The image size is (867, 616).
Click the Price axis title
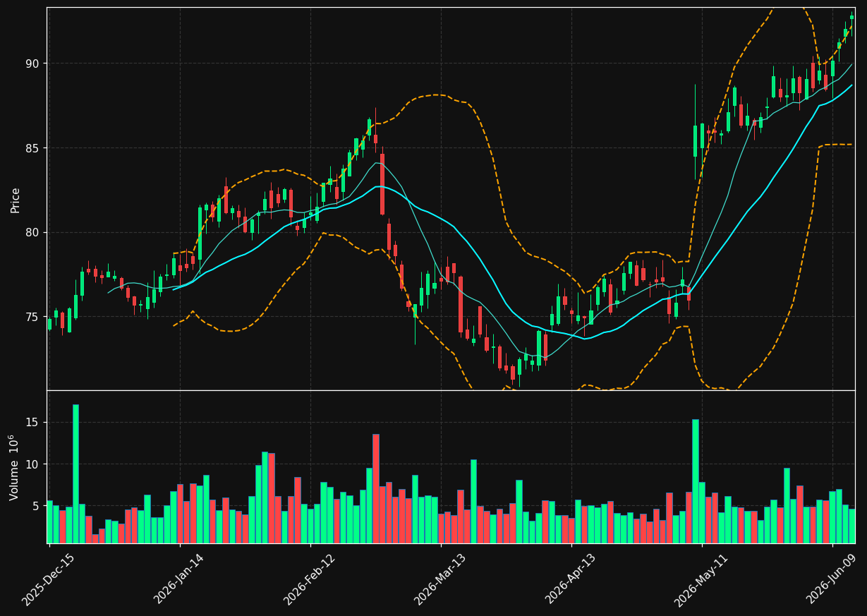point(15,200)
